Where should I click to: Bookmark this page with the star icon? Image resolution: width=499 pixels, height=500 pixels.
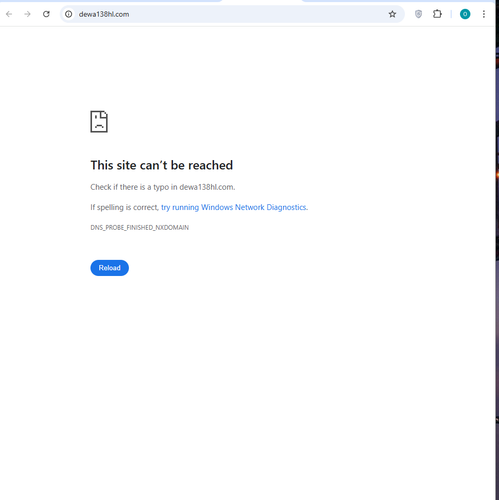[x=392, y=14]
